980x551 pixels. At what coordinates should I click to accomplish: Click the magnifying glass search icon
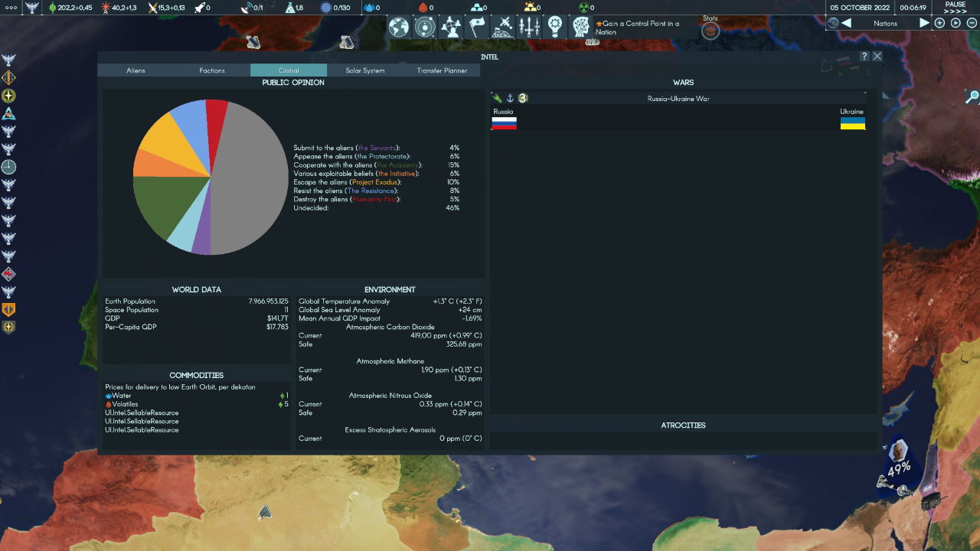[971, 97]
